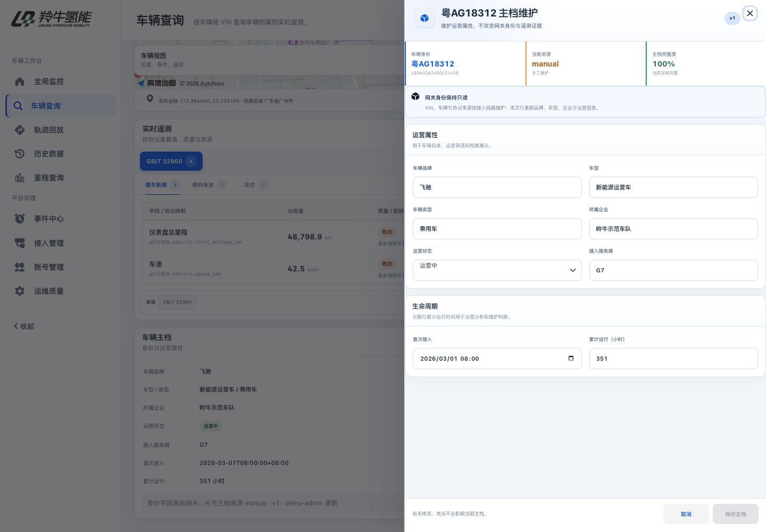Click the manual source value
Viewport: 766px width, 532px height.
(545, 64)
